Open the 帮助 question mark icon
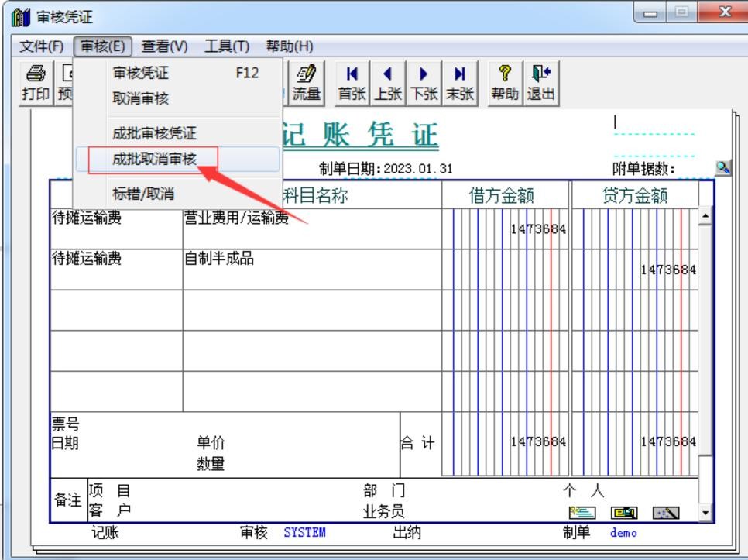This screenshot has width=748, height=560. [505, 84]
